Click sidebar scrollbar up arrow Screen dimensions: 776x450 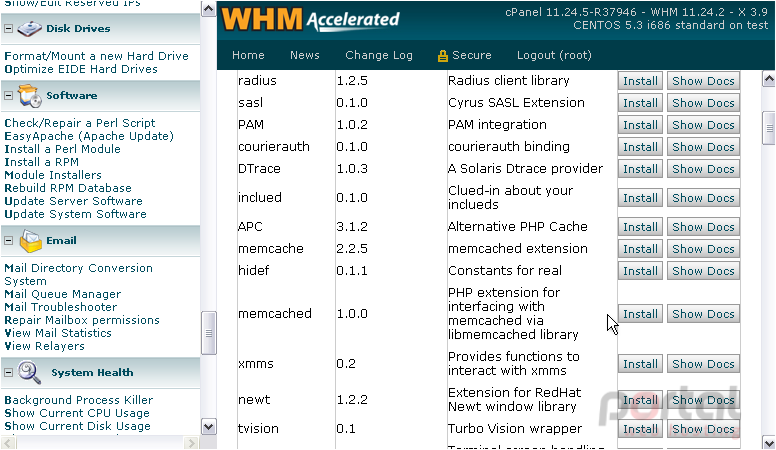208,9
